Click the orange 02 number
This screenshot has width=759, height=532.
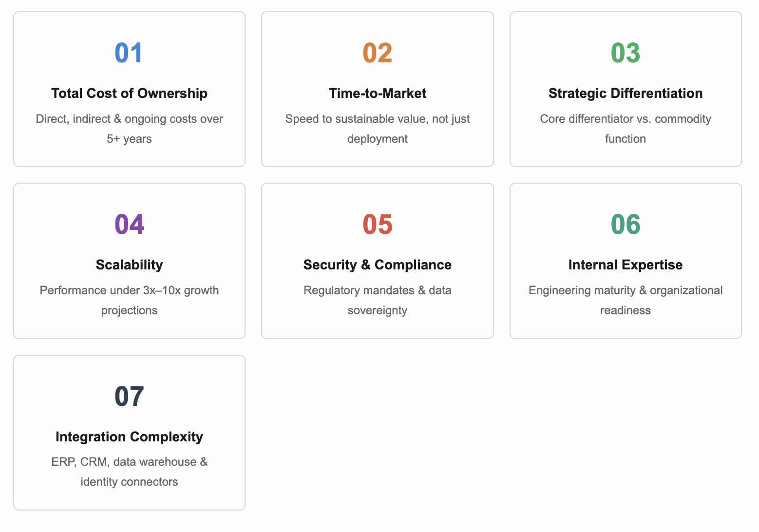click(377, 53)
